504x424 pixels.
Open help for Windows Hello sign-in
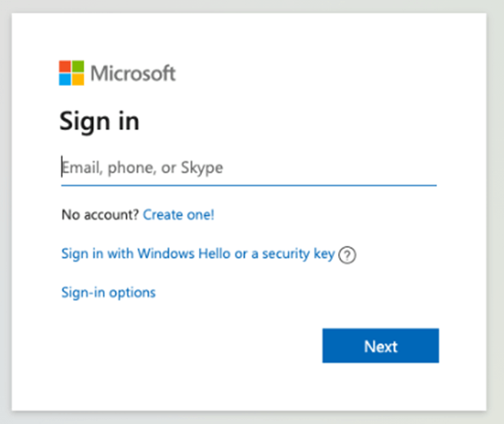coord(347,255)
